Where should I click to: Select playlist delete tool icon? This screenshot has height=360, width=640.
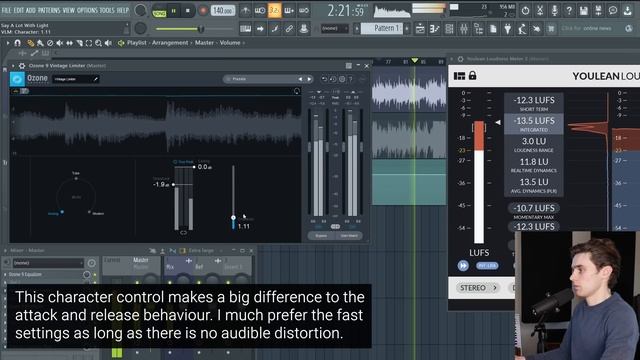50,43
